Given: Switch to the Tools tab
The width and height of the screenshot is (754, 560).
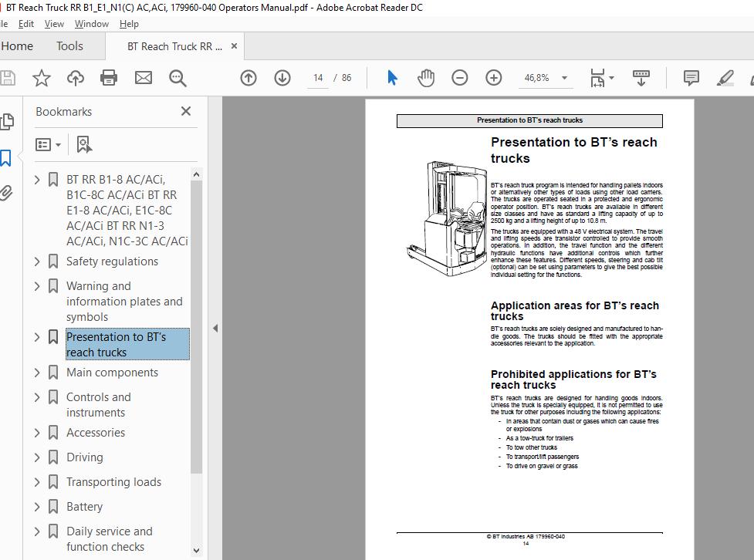Looking at the screenshot, I should coord(69,46).
